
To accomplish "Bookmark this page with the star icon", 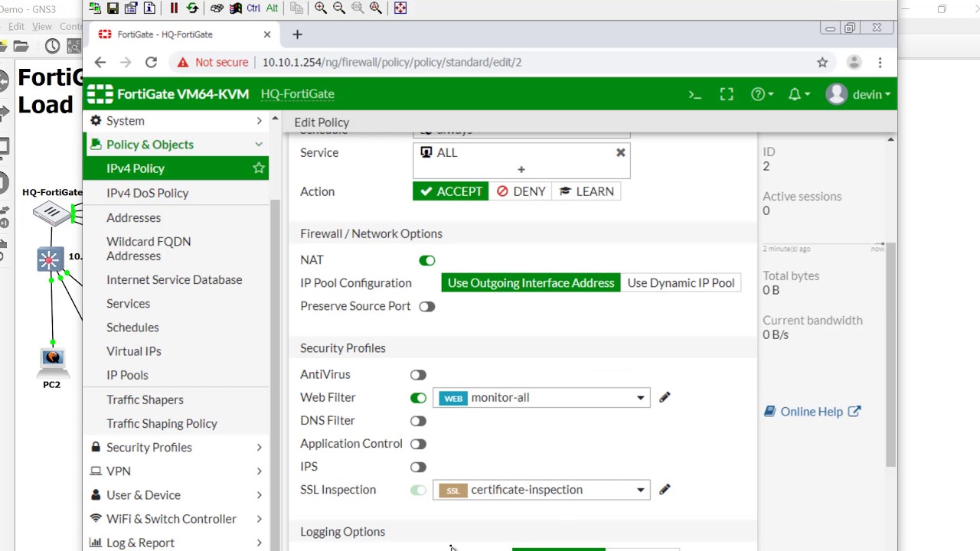I will click(822, 62).
